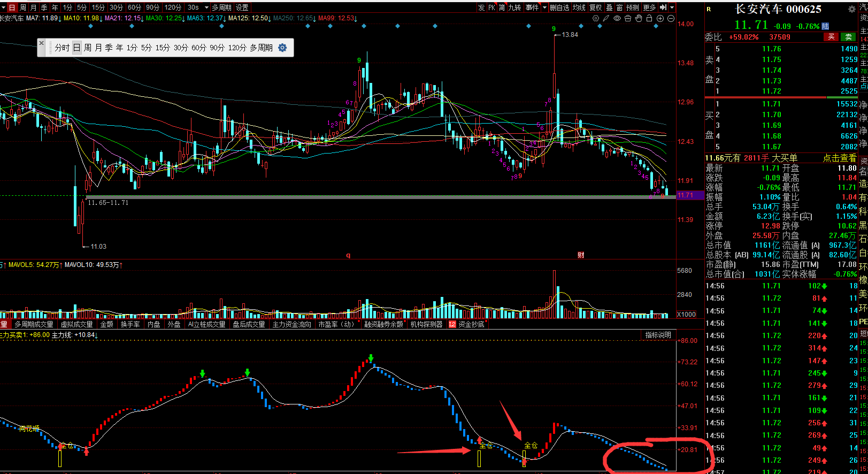
Task: Toggle the chart lock icon
Action: coord(649,18)
